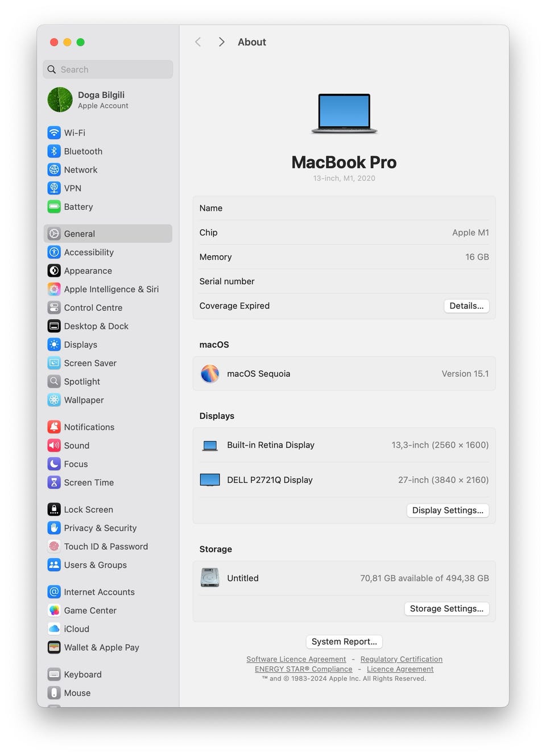Open Display Settings... button
The width and height of the screenshot is (546, 756).
pos(448,510)
